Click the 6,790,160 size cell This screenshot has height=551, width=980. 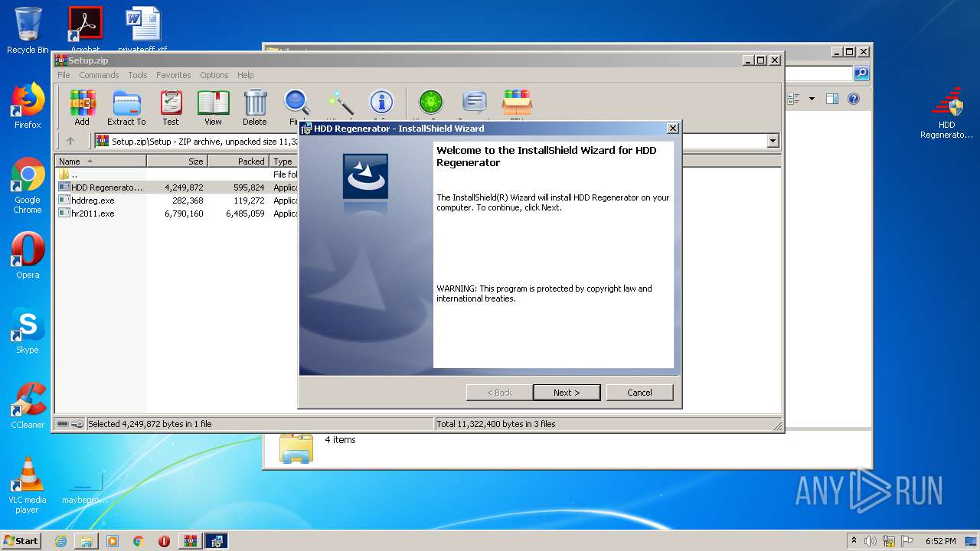click(184, 214)
